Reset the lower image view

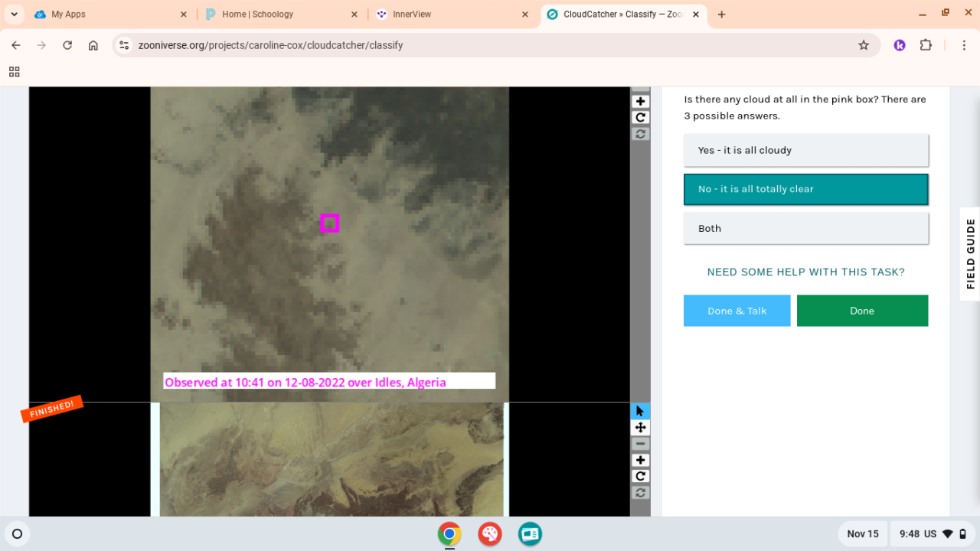[641, 492]
